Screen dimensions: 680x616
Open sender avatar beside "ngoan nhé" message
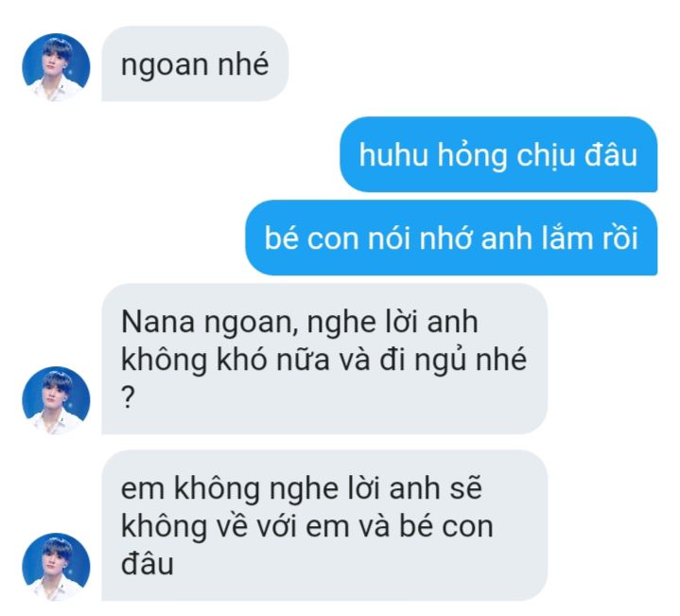tap(56, 67)
